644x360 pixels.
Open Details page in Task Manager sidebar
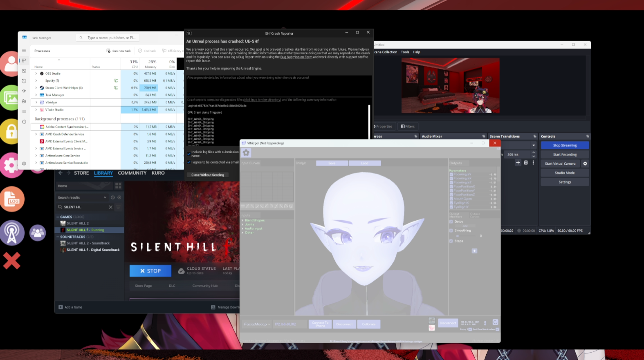24,112
